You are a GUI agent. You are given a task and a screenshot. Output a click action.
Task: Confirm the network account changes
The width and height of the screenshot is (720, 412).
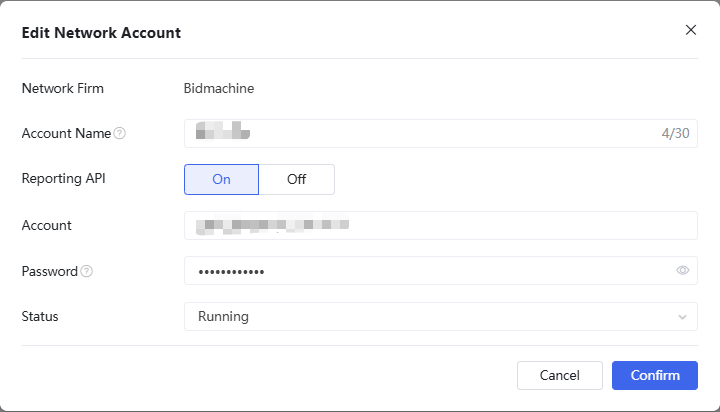(x=654, y=375)
